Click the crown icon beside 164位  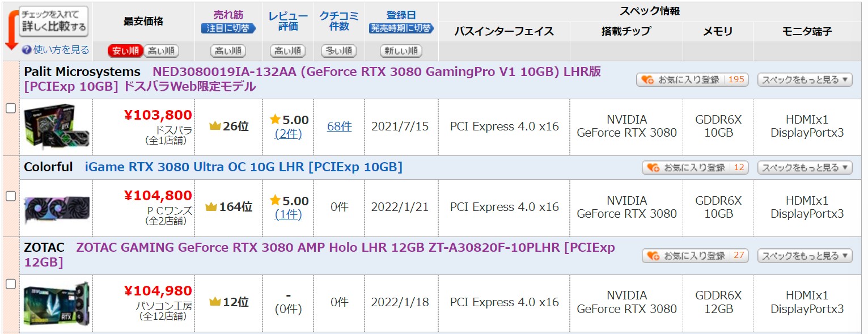[211, 207]
